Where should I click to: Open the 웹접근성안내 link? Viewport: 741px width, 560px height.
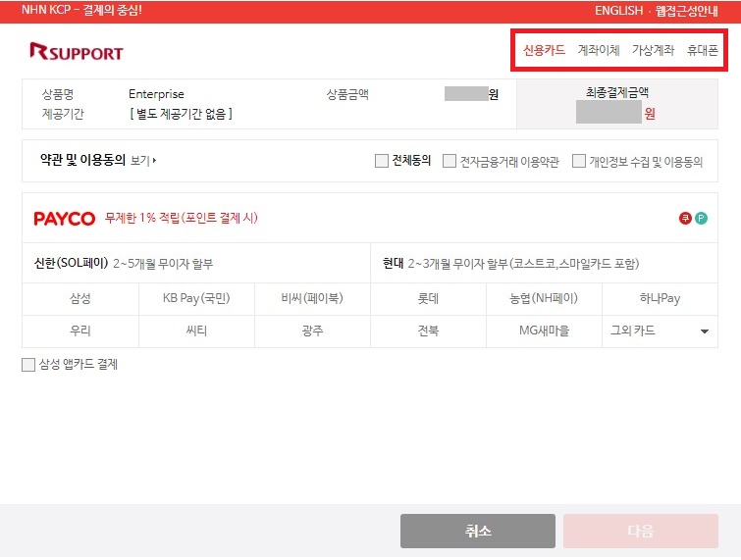[x=687, y=11]
